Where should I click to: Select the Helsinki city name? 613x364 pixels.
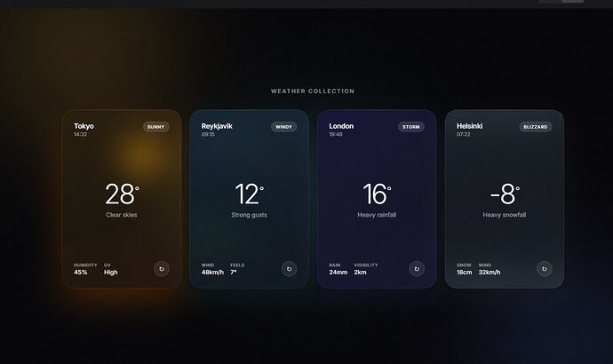tap(470, 126)
